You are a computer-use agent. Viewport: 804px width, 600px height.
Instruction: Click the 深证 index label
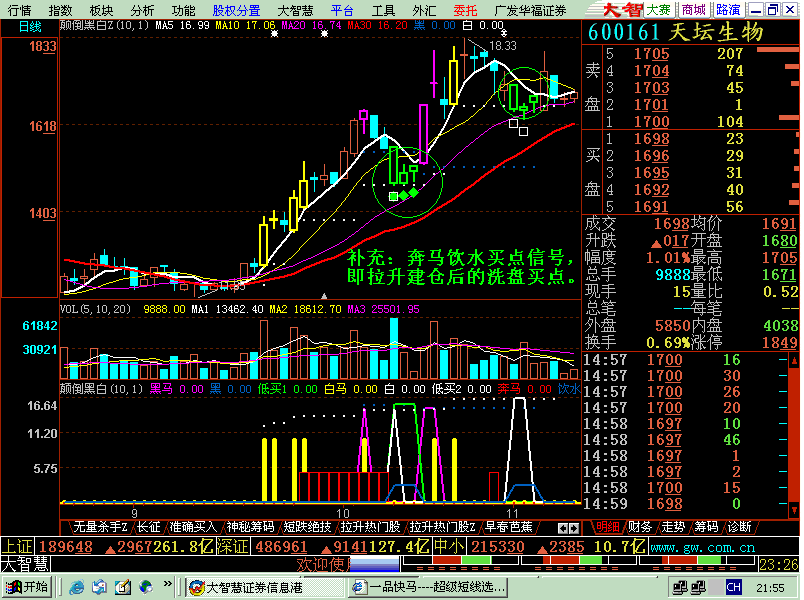pyautogui.click(x=233, y=546)
